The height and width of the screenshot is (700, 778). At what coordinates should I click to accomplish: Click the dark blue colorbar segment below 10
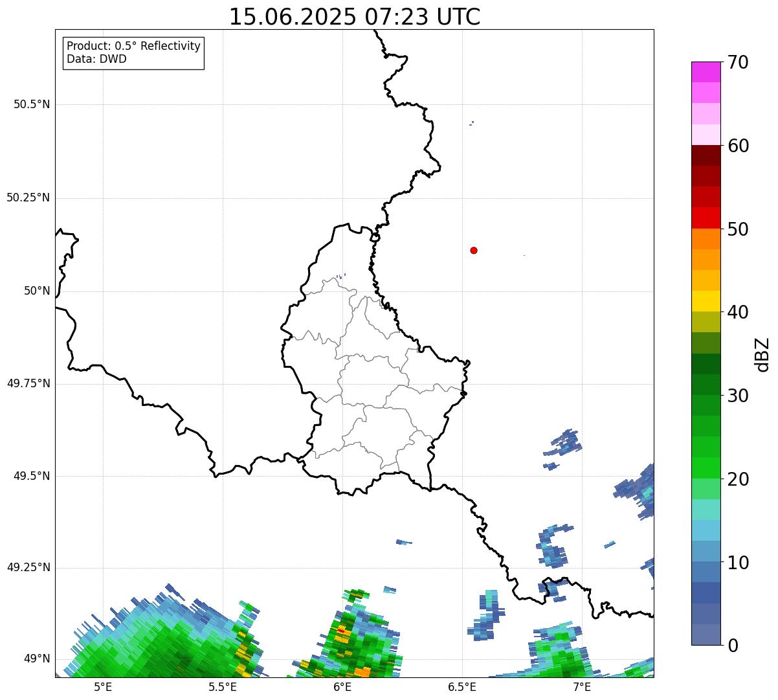point(706,572)
